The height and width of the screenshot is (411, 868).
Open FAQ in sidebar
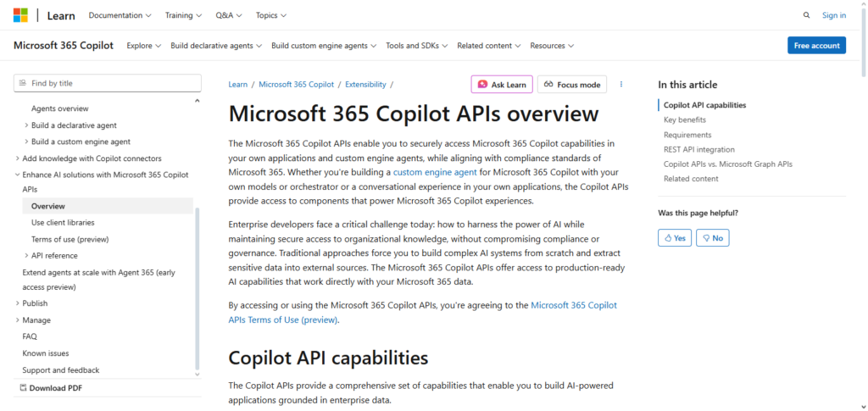coord(30,336)
